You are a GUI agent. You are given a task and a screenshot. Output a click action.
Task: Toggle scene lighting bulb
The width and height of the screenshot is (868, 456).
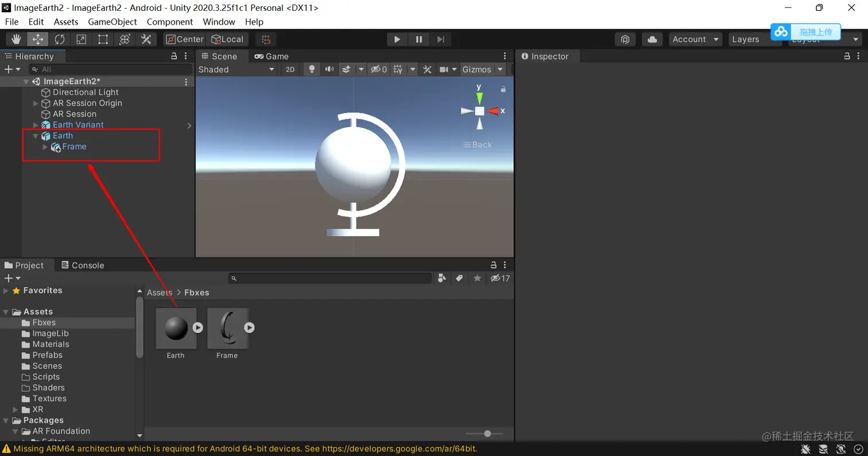(x=312, y=69)
